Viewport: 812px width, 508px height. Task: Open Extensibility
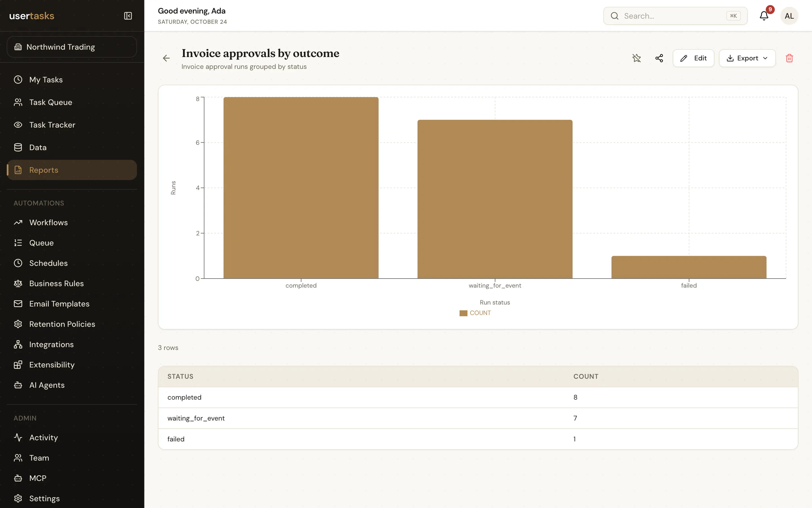coord(72,365)
